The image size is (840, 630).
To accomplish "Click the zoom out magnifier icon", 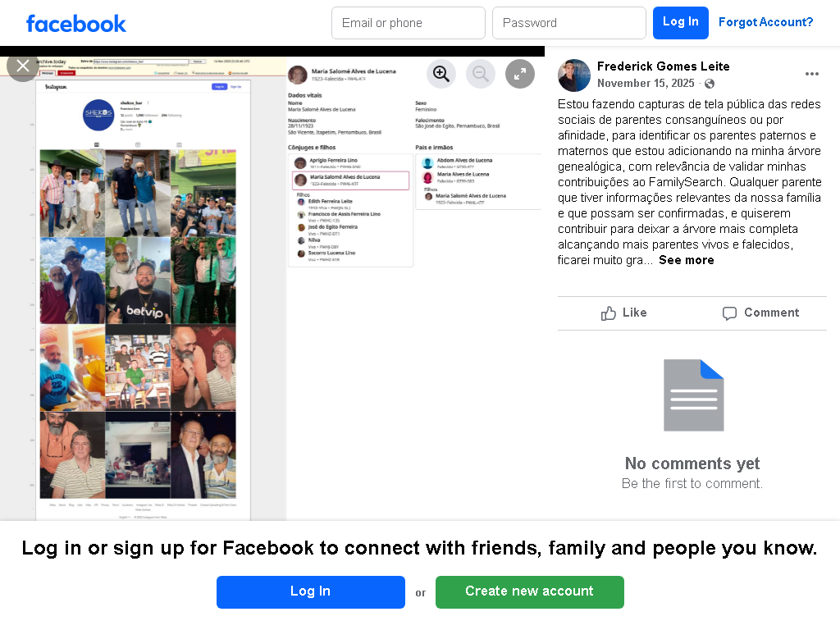I will (x=481, y=74).
